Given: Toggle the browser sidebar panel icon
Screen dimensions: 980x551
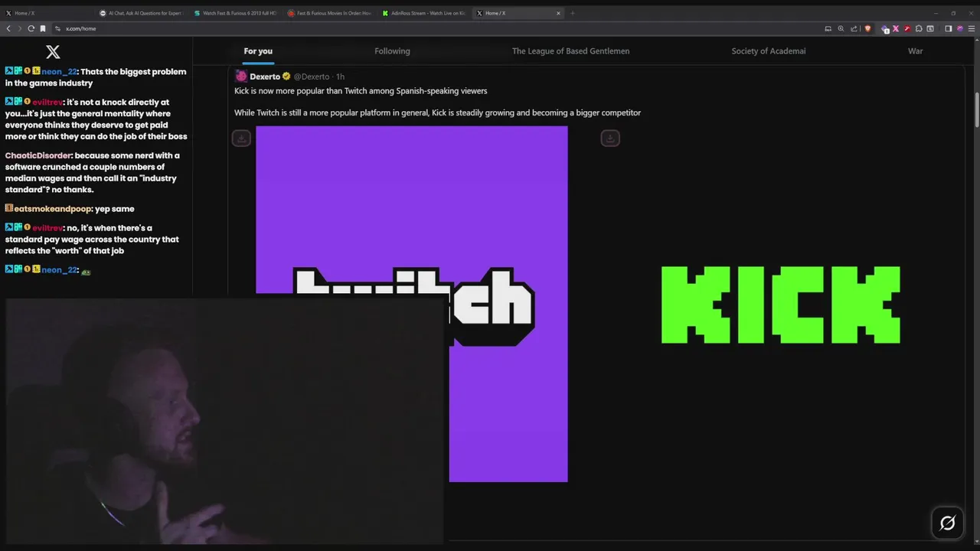Looking at the screenshot, I should [x=948, y=28].
